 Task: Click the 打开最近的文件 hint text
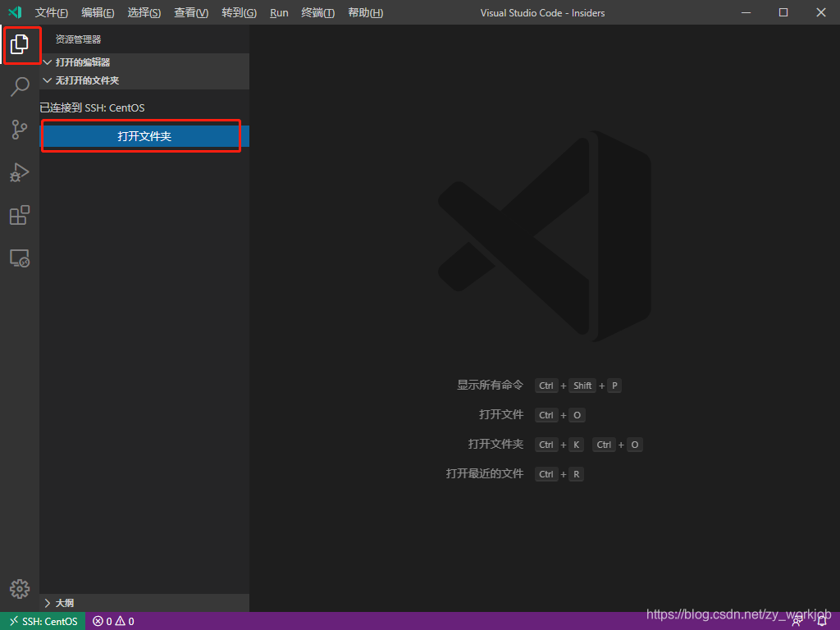click(484, 473)
